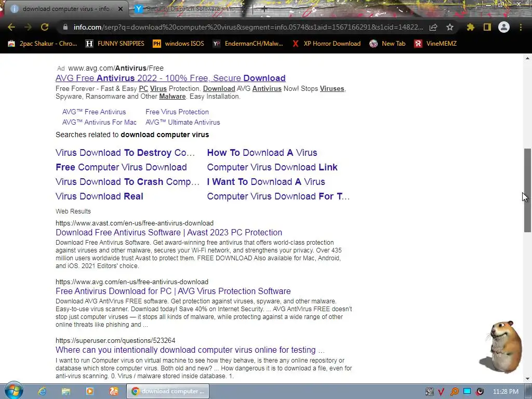Search Computer Virus Download Link

(x=272, y=167)
